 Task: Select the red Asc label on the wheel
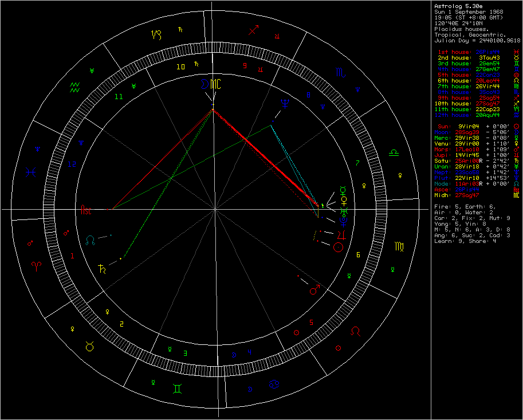click(x=86, y=210)
